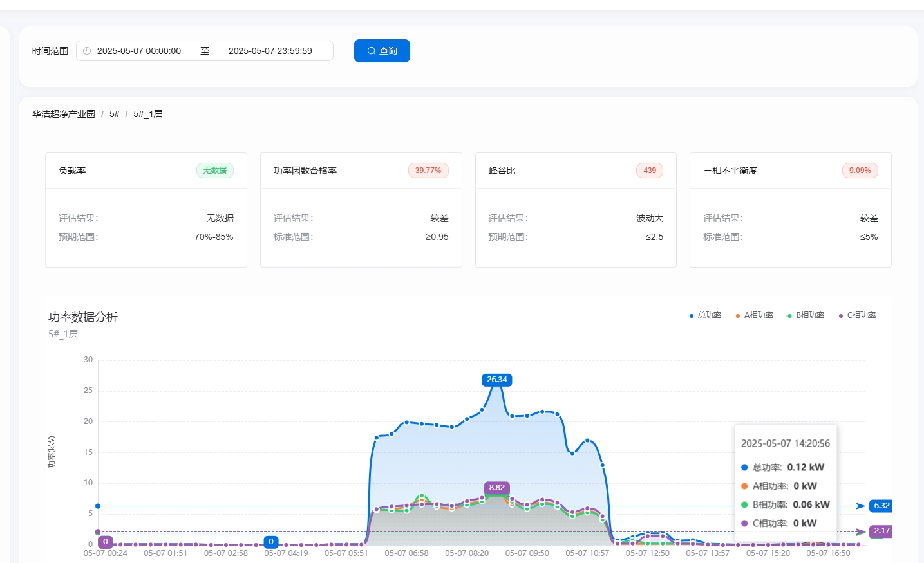Click the 26.34 peak marker label
This screenshot has height=563, width=924.
[x=496, y=380]
